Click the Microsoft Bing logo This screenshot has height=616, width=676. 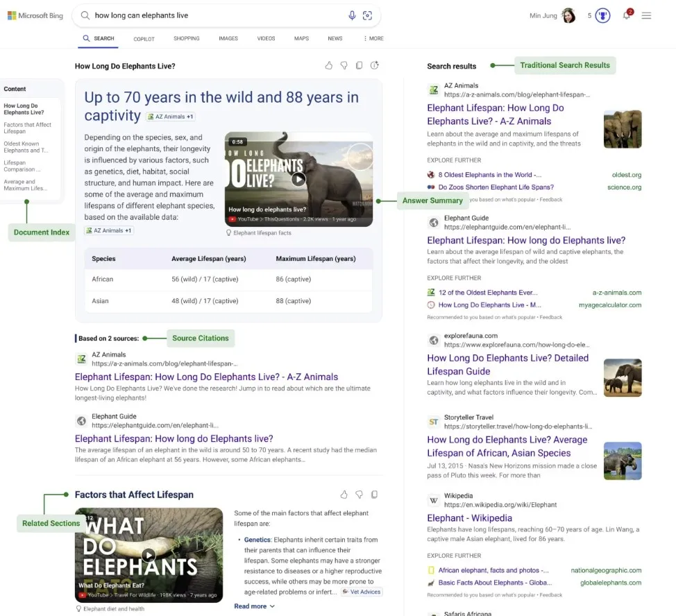click(x=35, y=15)
